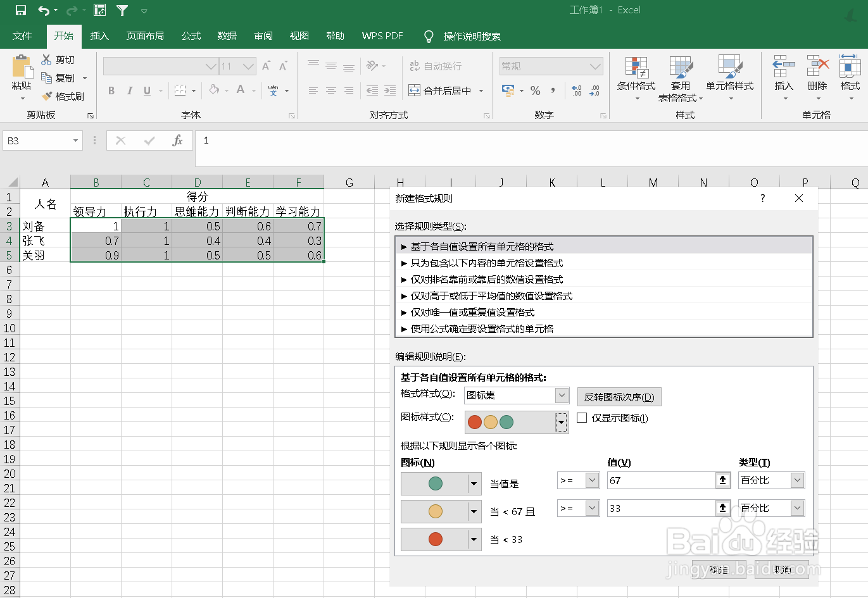This screenshot has height=598, width=868.
Task: Click the 合并后居中 icon
Action: point(443,90)
